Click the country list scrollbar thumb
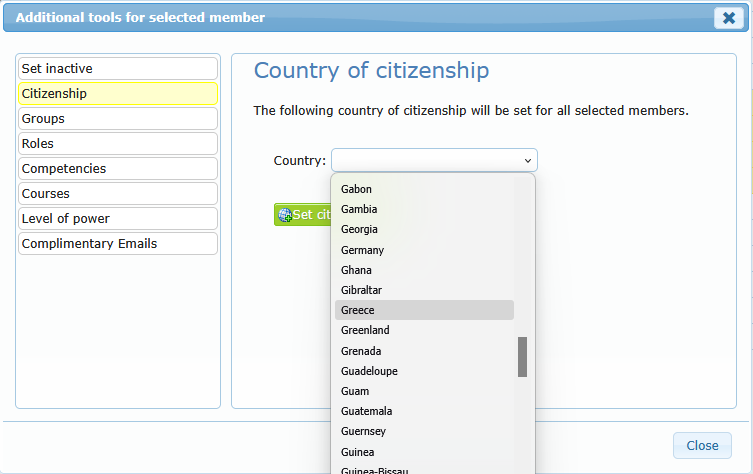 pyautogui.click(x=522, y=357)
